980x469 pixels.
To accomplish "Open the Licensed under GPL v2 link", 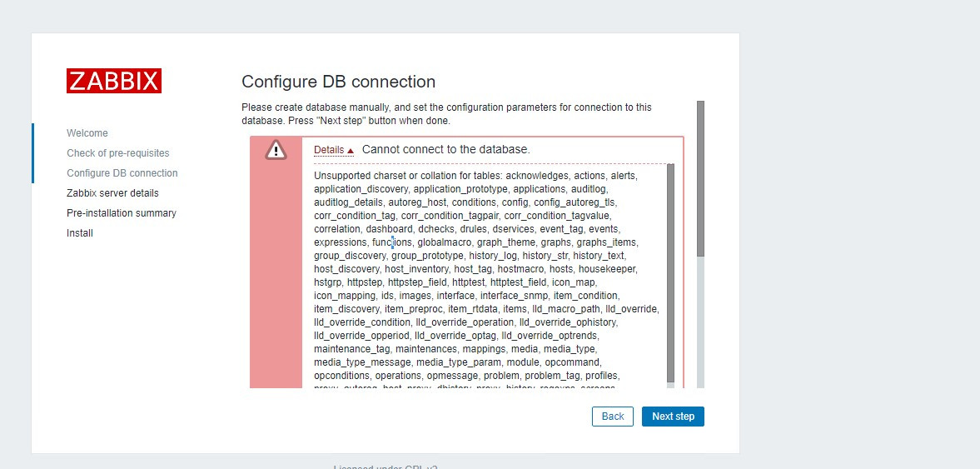I will pos(386,467).
